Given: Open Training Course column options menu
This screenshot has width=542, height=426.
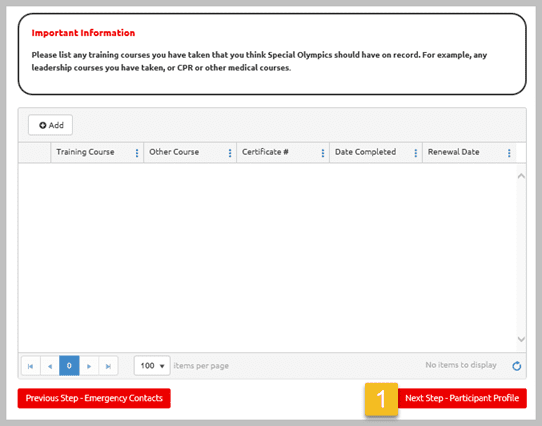Looking at the screenshot, I should pos(137,153).
